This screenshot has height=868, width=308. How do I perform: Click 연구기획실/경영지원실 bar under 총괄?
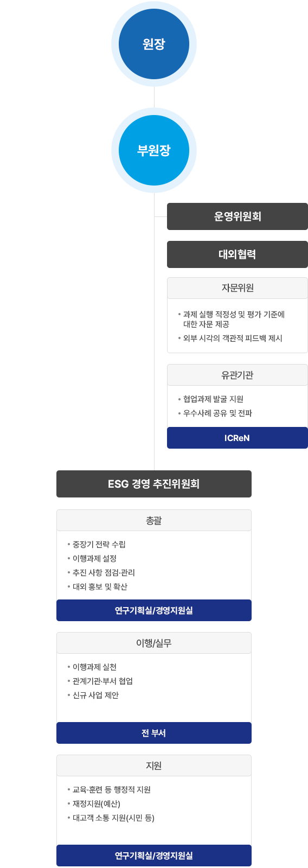154,610
